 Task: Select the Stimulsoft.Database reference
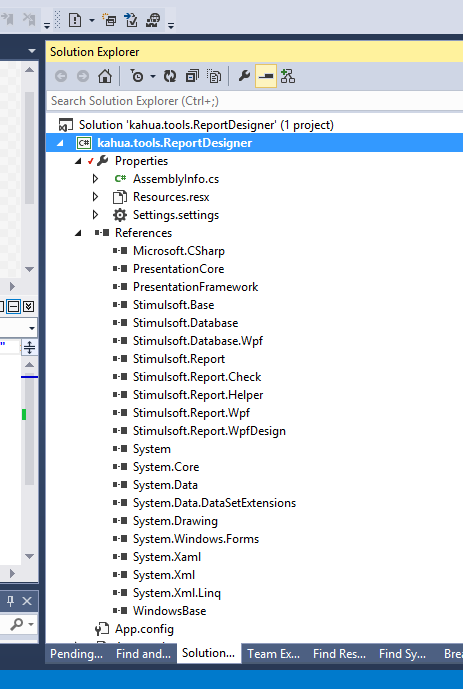point(185,323)
